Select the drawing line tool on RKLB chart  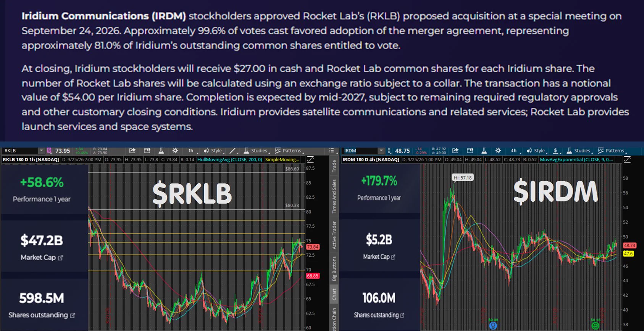tap(232, 151)
